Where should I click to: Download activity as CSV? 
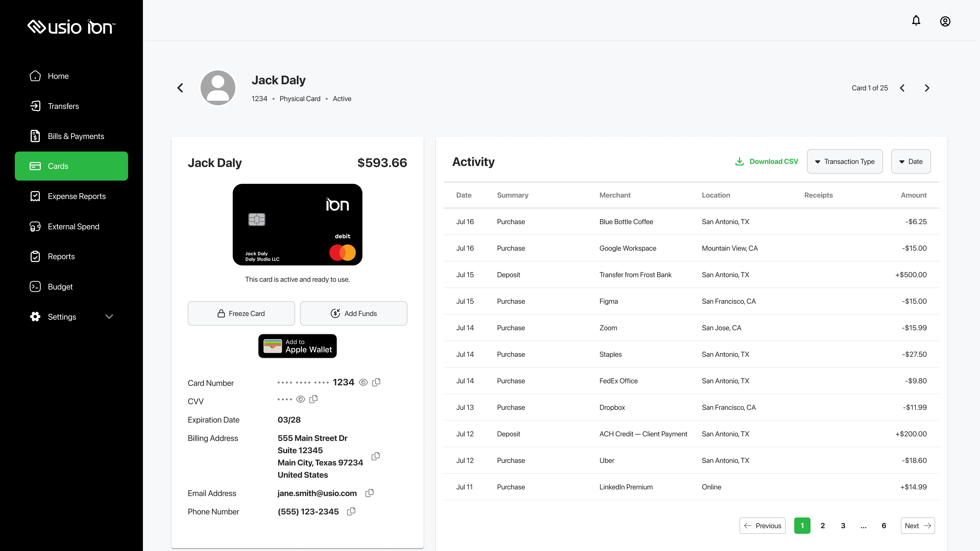tap(767, 162)
